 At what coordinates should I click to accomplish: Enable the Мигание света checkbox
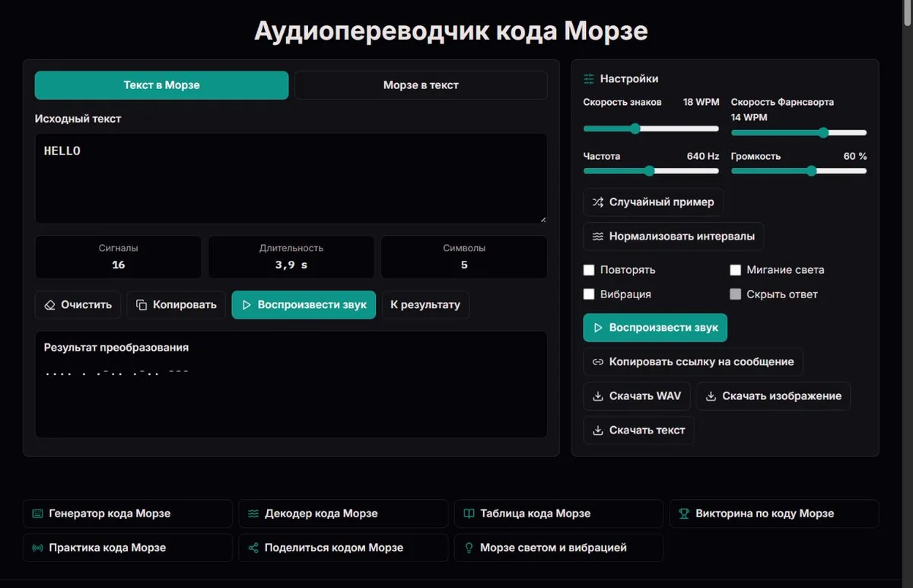[736, 270]
